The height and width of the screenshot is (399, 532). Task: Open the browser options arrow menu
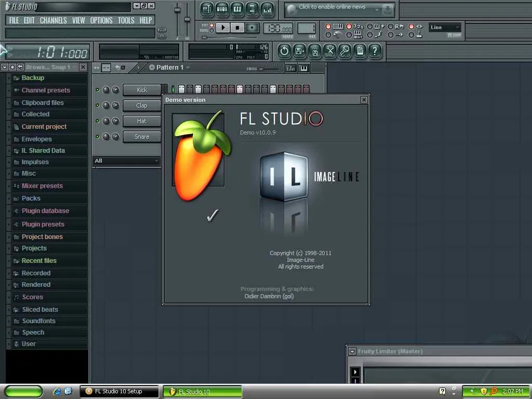[x=4, y=67]
